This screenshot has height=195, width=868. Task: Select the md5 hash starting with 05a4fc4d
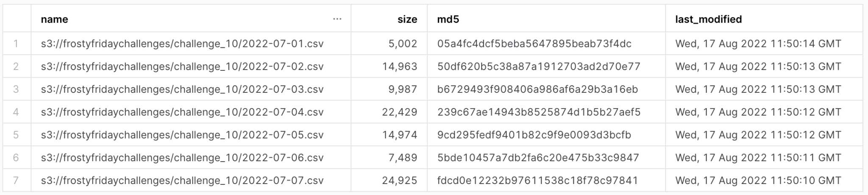[534, 44]
